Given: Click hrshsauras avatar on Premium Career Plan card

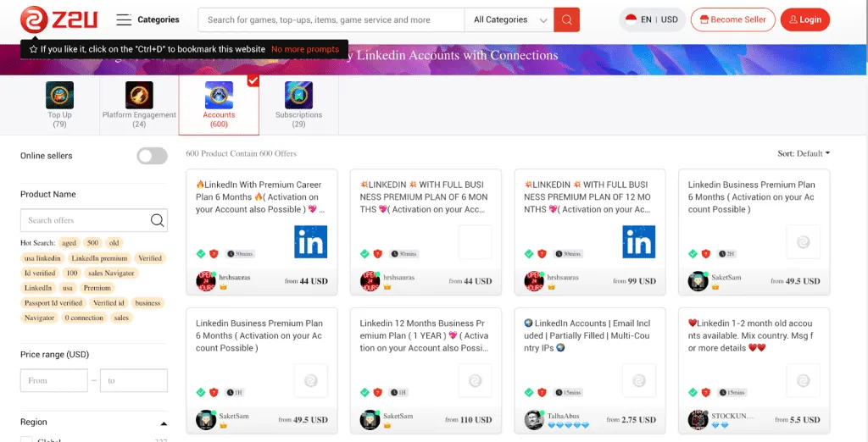Looking at the screenshot, I should (x=206, y=281).
